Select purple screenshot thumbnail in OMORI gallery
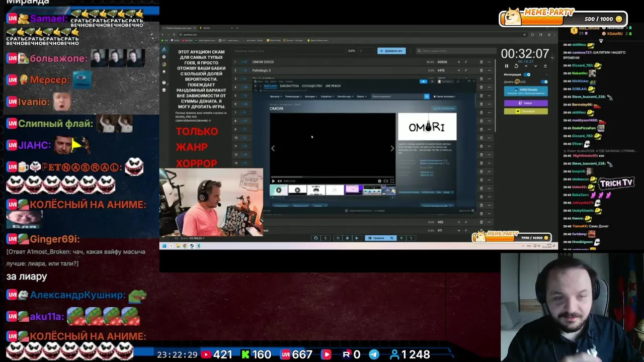Viewport: 644px width, 362px height. [354, 190]
